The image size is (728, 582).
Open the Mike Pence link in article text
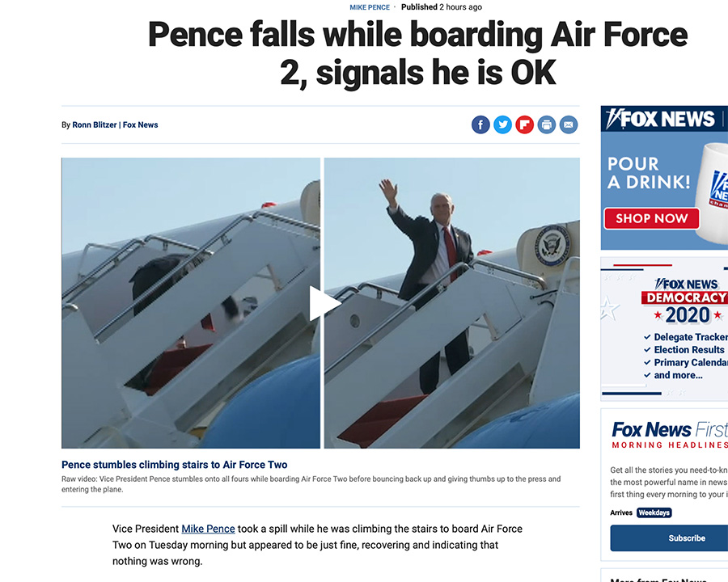208,529
